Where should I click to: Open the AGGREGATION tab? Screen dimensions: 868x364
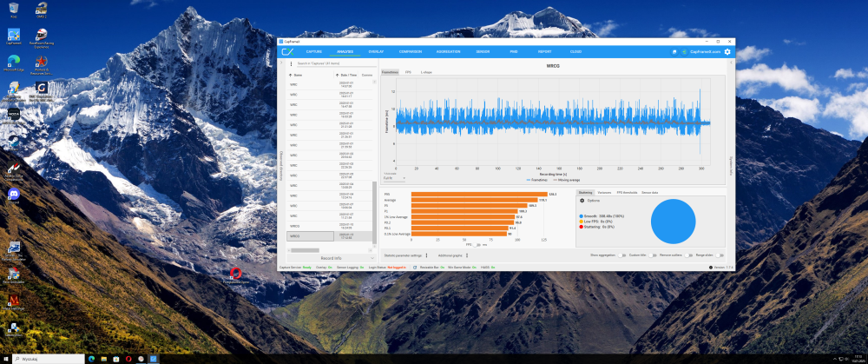[448, 51]
